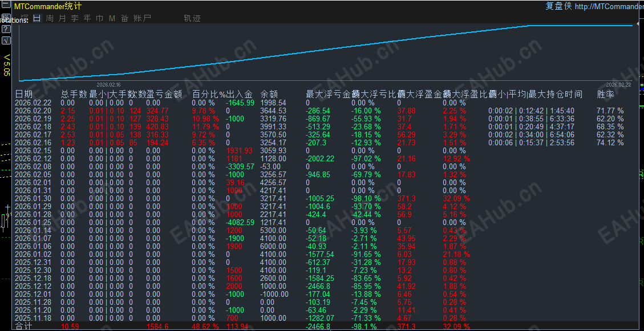Click the 胜率 column header
Image resolution: width=644 pixels, height=331 pixels.
point(605,95)
